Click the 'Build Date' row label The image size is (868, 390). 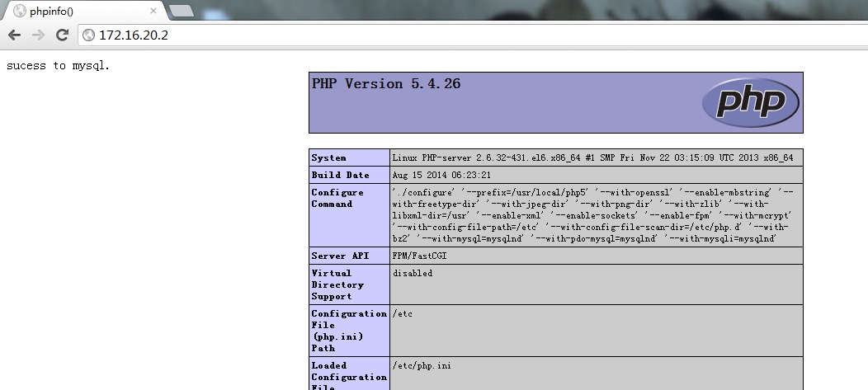pyautogui.click(x=340, y=175)
